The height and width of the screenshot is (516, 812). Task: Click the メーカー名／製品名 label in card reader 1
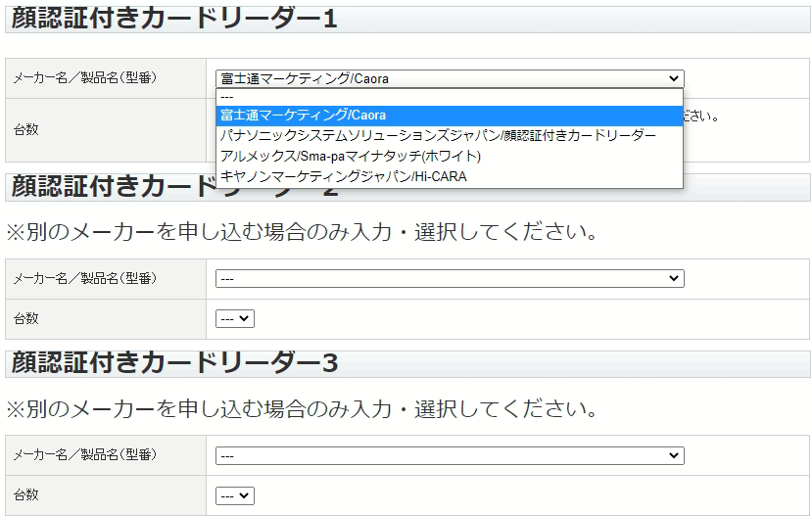84,78
